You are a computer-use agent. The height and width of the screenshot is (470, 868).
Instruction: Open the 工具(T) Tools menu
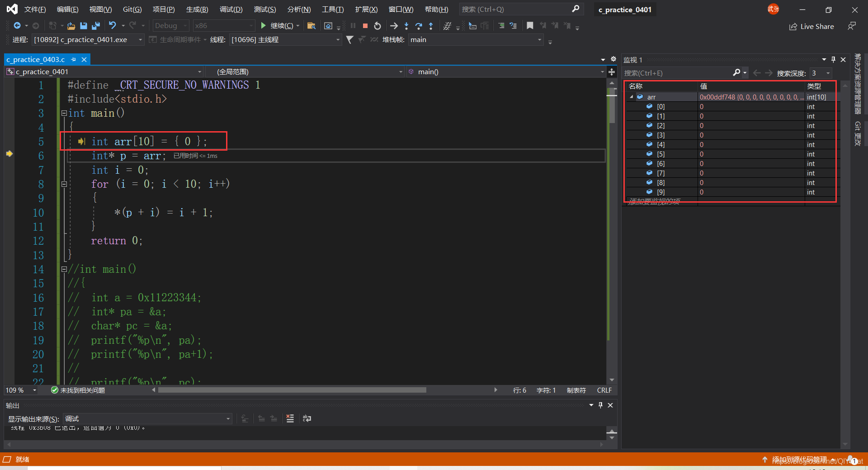pos(333,9)
